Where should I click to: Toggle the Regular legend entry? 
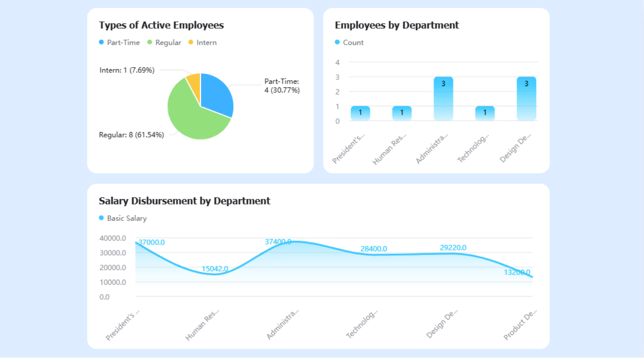tap(164, 42)
